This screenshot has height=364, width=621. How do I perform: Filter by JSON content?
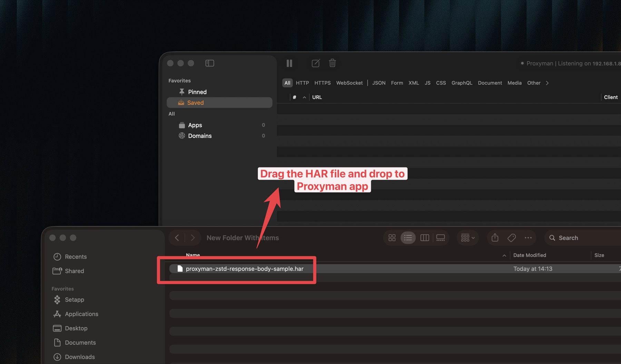click(x=379, y=83)
